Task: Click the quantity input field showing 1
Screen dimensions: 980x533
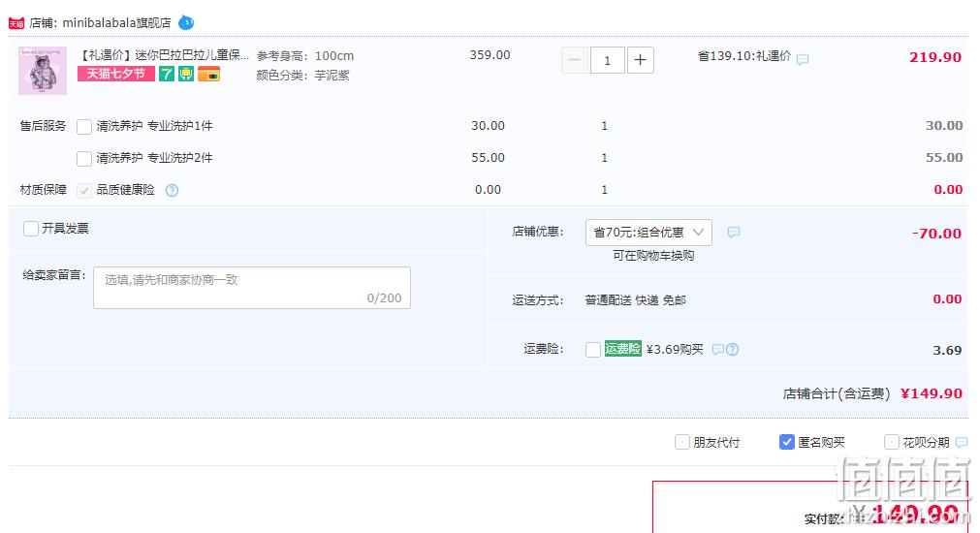Action: coord(607,60)
